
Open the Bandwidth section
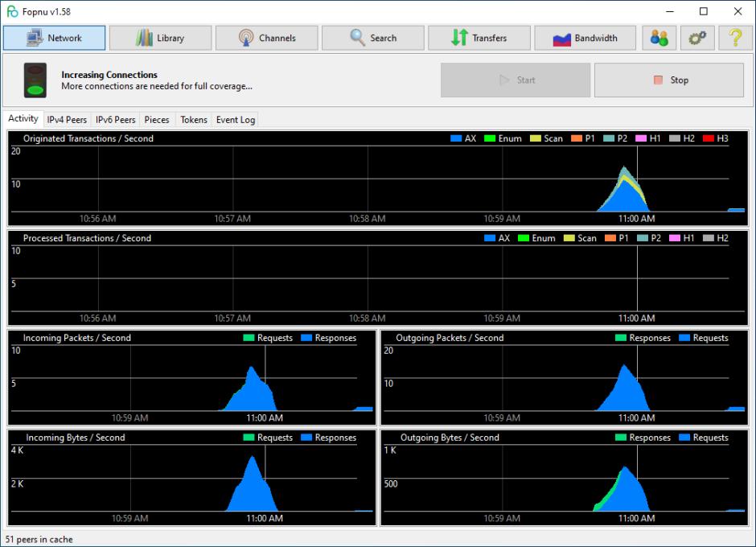click(x=585, y=38)
